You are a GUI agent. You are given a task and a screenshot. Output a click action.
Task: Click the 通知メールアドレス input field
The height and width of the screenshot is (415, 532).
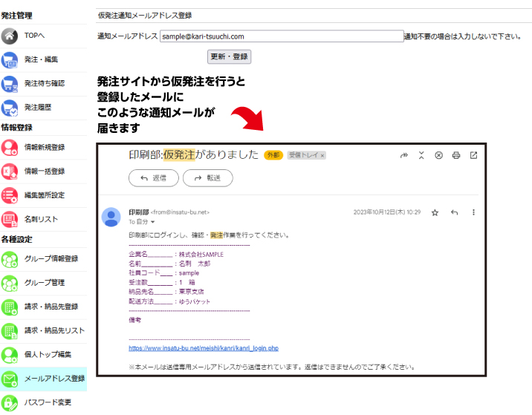[281, 36]
